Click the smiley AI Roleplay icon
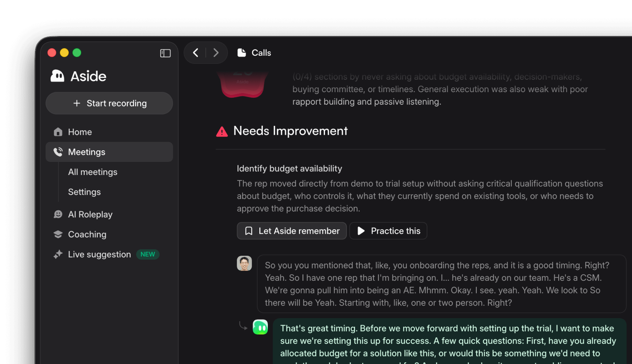 point(58,214)
